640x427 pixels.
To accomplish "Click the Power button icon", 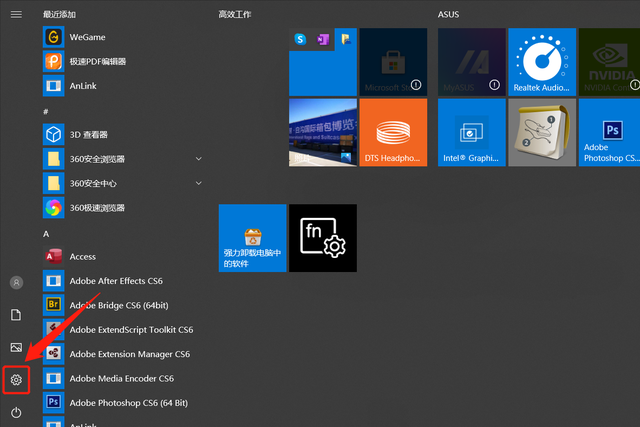I will (x=16, y=412).
